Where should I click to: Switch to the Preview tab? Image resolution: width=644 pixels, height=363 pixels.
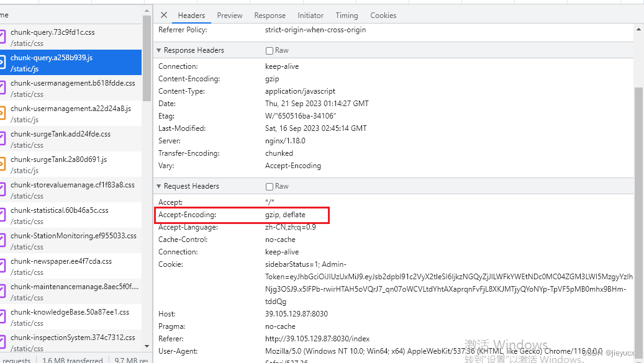coord(230,16)
